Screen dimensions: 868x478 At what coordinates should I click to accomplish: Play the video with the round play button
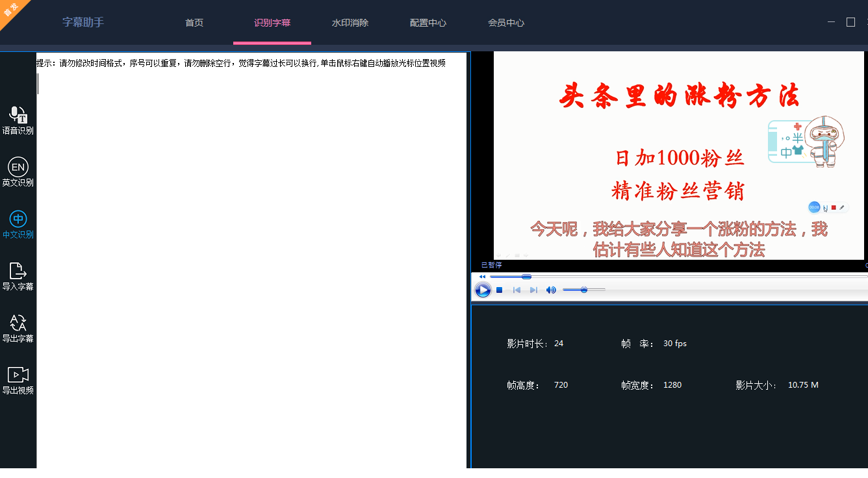pyautogui.click(x=483, y=290)
